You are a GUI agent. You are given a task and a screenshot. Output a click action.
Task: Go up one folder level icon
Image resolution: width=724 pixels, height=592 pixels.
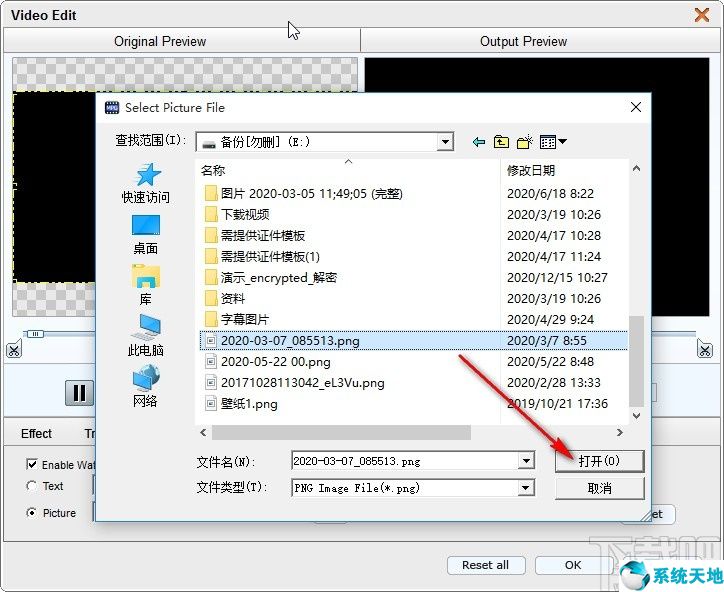[501, 142]
